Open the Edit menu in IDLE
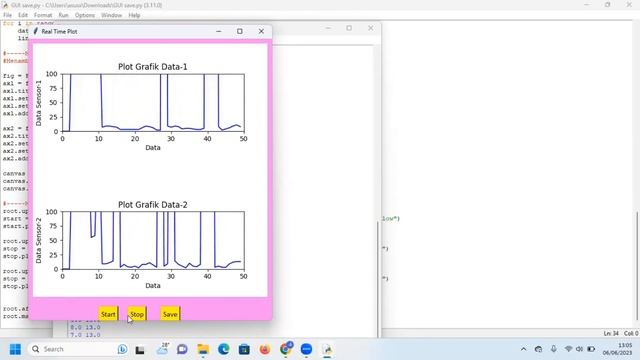 [23, 15]
